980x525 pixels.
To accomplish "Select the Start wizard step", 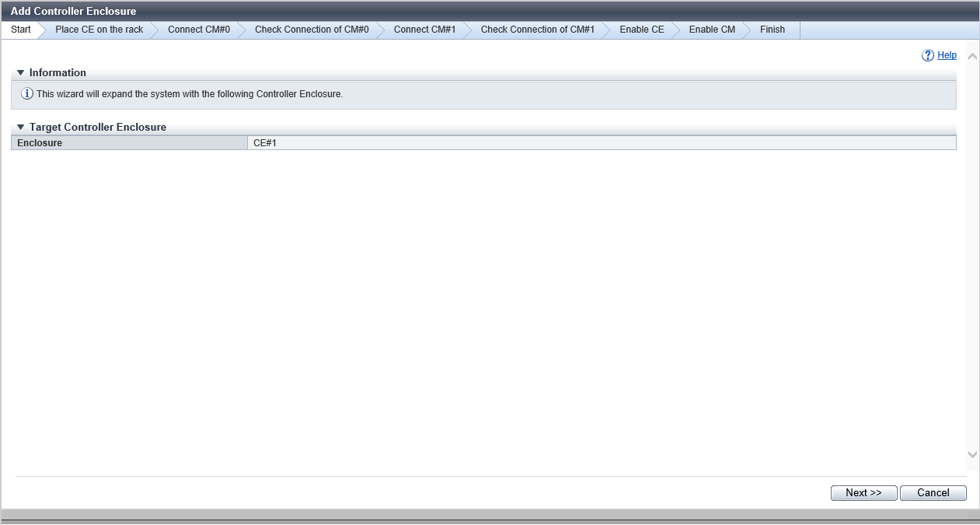I will pyautogui.click(x=21, y=30).
